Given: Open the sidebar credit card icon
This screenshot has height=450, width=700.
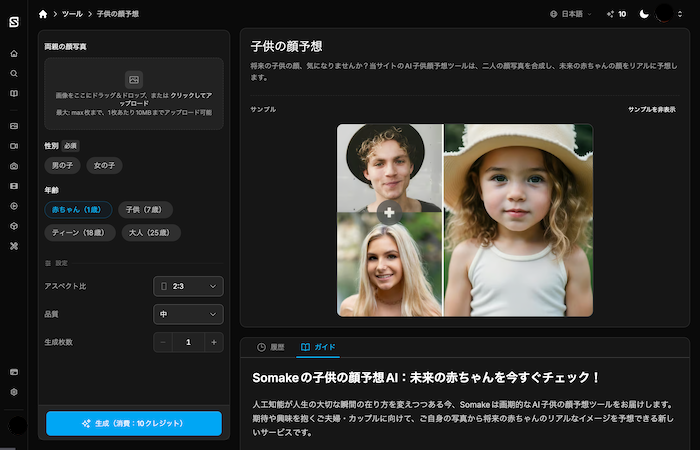Looking at the screenshot, I should click(x=14, y=372).
